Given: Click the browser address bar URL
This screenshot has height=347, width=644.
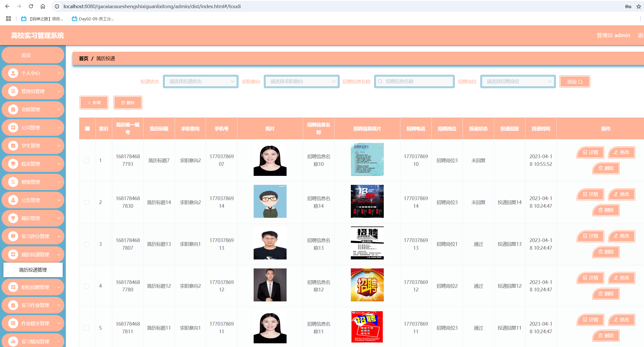Looking at the screenshot, I should [x=152, y=6].
